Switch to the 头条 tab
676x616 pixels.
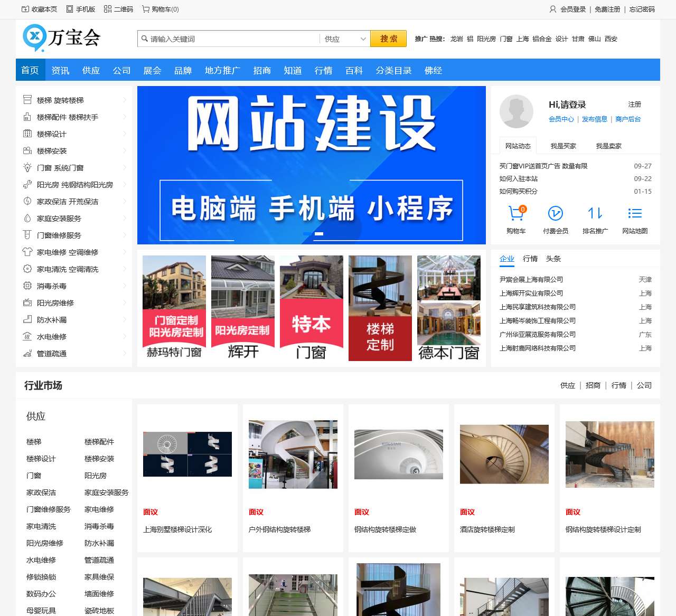(x=553, y=259)
